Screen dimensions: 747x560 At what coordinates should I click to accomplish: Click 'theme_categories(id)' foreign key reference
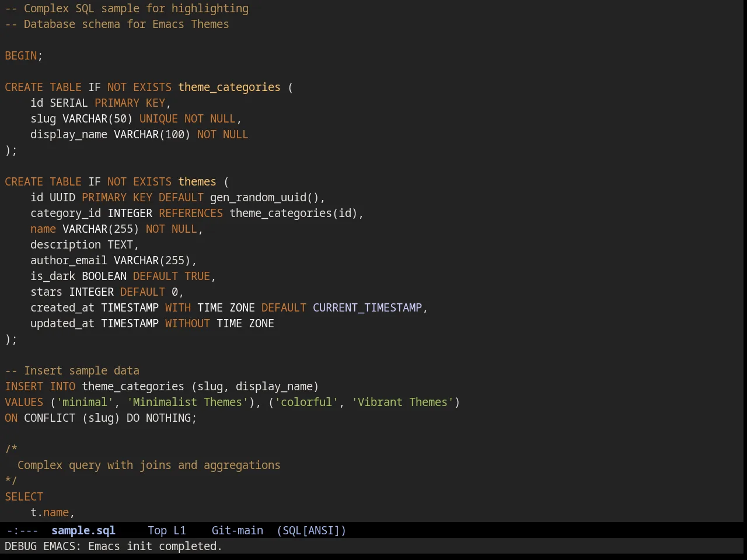pos(294,213)
